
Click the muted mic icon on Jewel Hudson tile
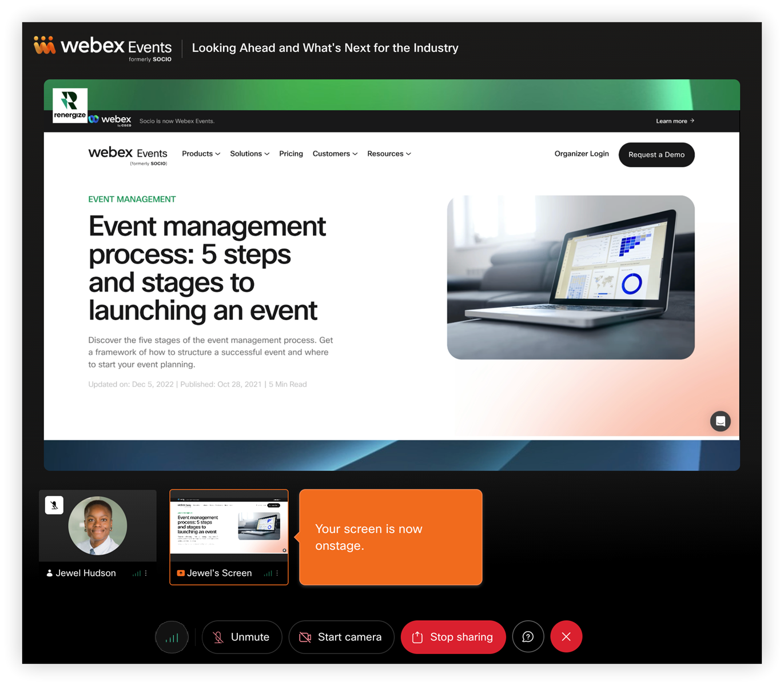[54, 505]
